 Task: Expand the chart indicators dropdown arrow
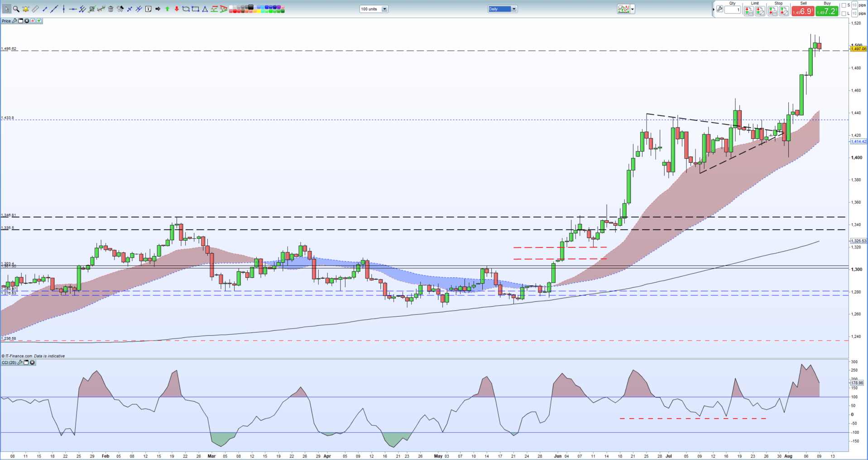click(633, 9)
